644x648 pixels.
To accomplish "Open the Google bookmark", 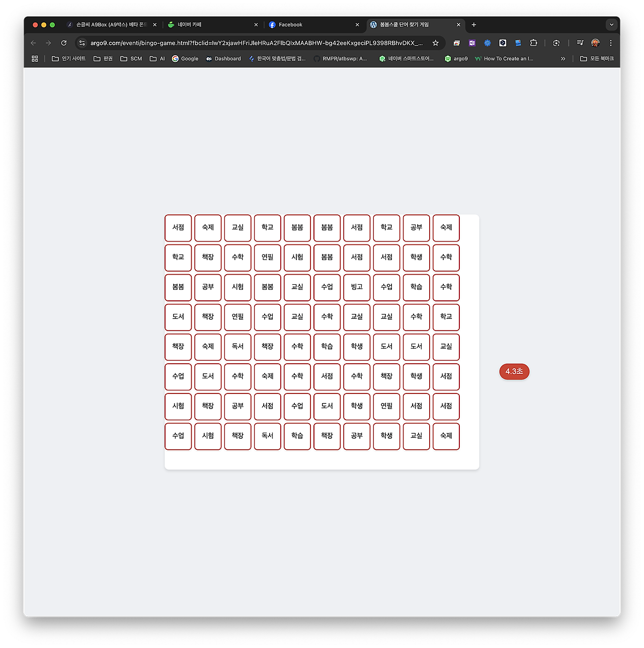I will click(x=185, y=59).
